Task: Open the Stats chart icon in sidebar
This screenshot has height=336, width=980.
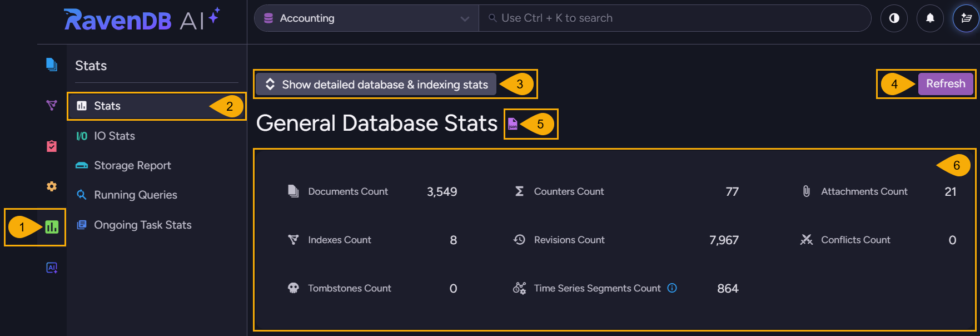Action: point(52,227)
